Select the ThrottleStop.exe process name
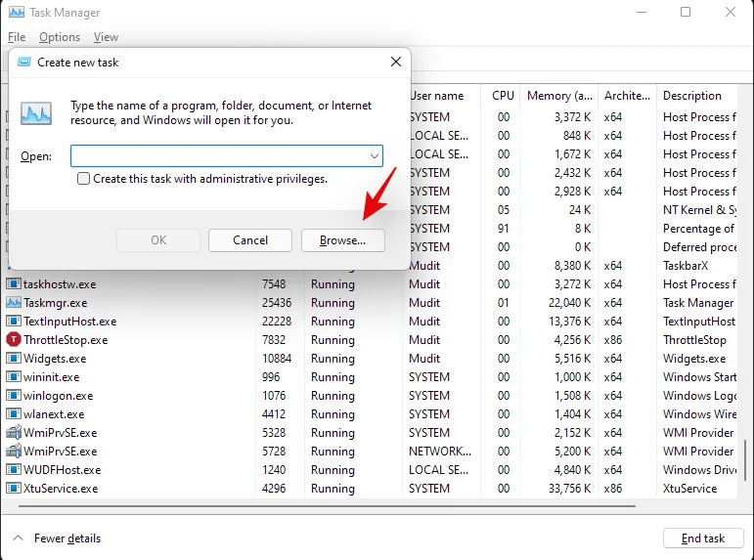This screenshot has width=754, height=560. [66, 340]
